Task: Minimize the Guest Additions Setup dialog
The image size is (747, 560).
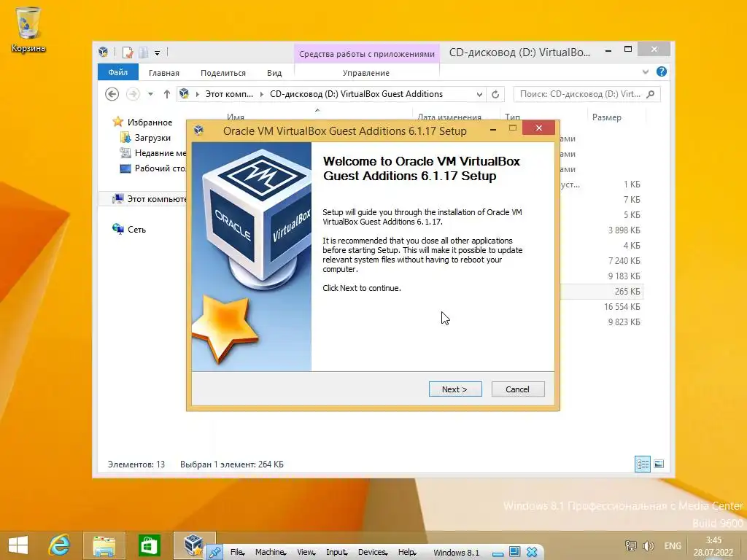Action: point(493,129)
